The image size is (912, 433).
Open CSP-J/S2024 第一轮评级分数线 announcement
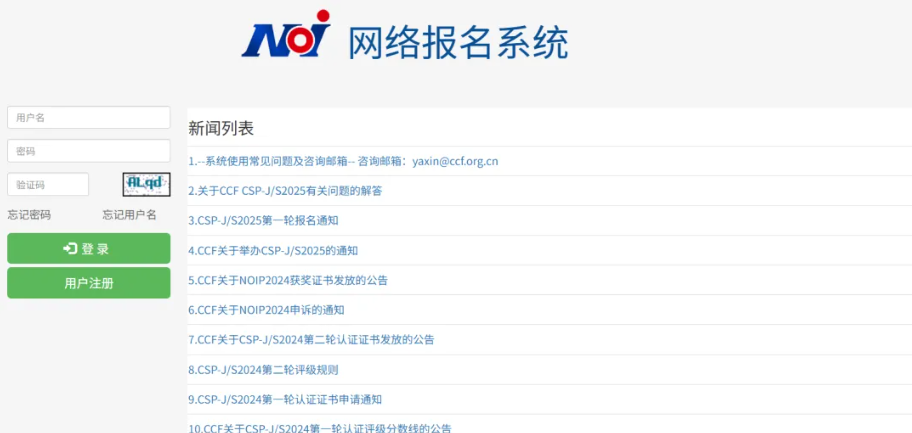click(x=320, y=428)
